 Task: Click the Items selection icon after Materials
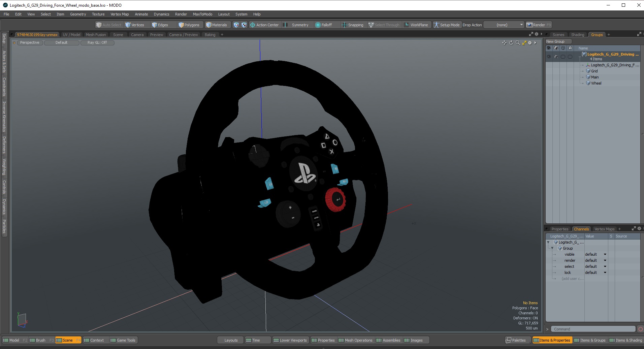click(x=236, y=25)
